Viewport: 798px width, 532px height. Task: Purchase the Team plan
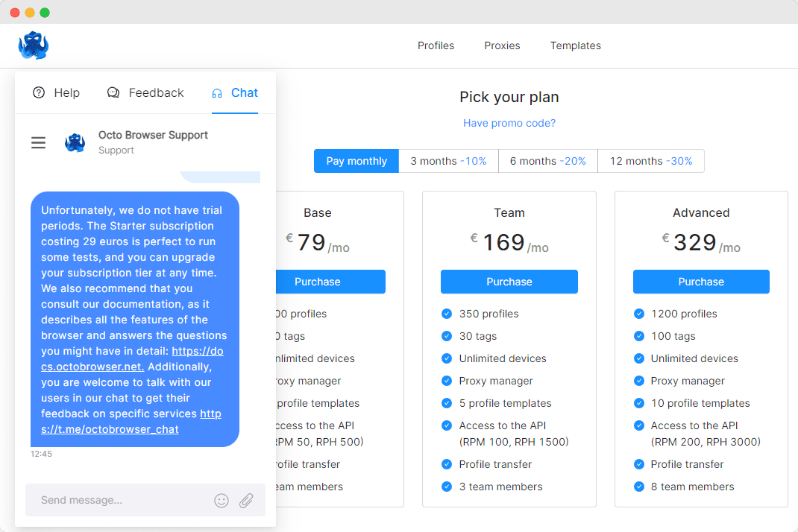click(x=509, y=282)
